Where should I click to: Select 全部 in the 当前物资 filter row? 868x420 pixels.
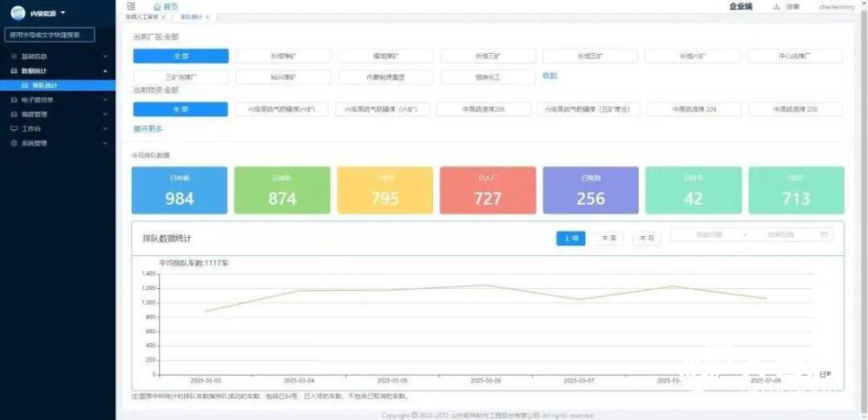pos(181,109)
